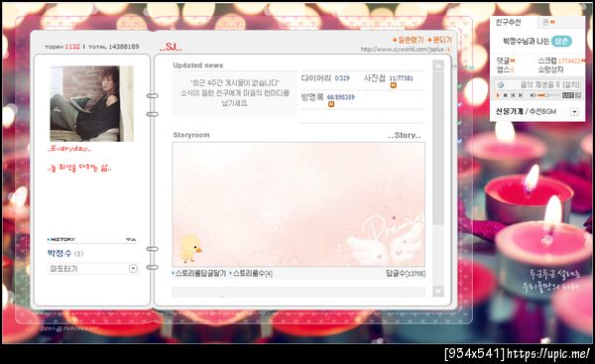Image resolution: width=595 pixels, height=364 pixels.
Task: Click the ..SJ.. minihompy title
Action: 171,47
